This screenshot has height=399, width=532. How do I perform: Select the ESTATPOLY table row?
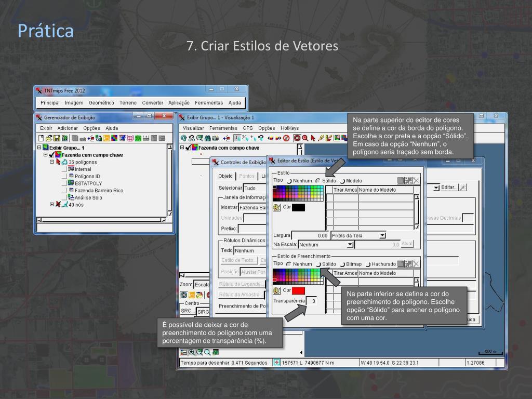(88, 183)
